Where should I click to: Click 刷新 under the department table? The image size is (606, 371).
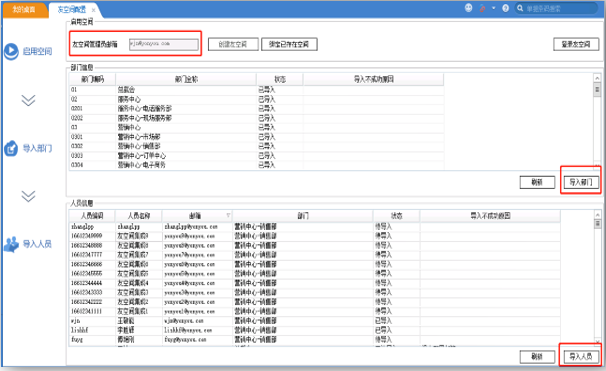pos(537,182)
